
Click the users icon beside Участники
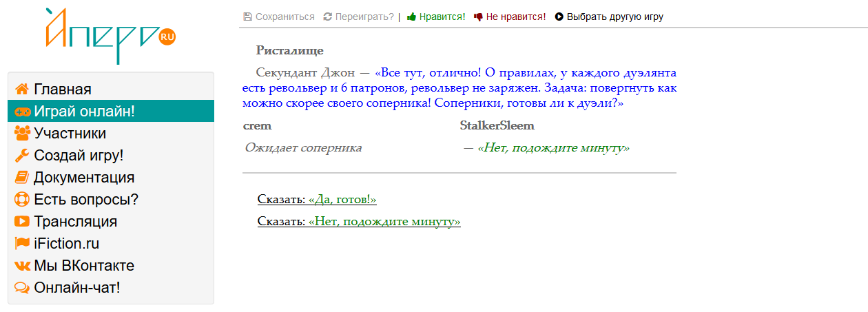22,134
